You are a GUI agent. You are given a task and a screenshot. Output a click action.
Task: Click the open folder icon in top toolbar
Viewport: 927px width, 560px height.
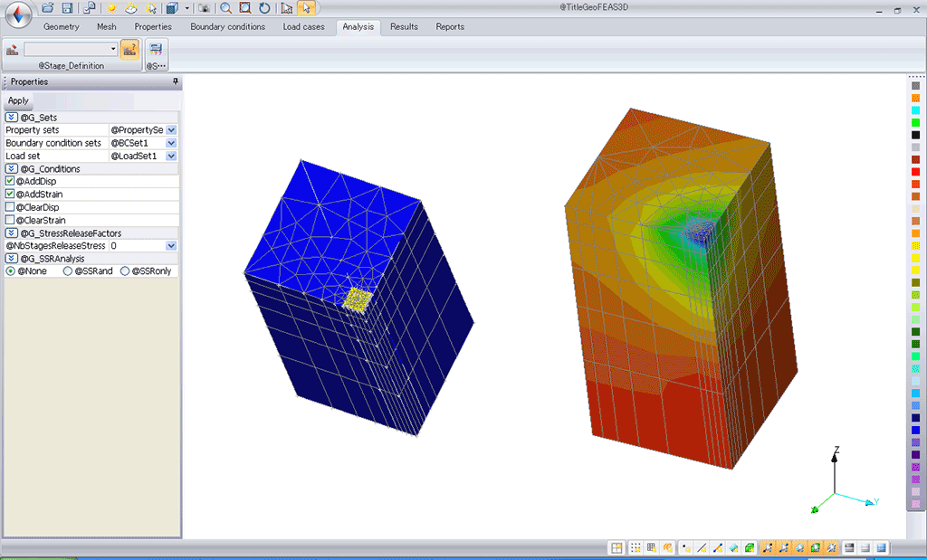click(49, 8)
